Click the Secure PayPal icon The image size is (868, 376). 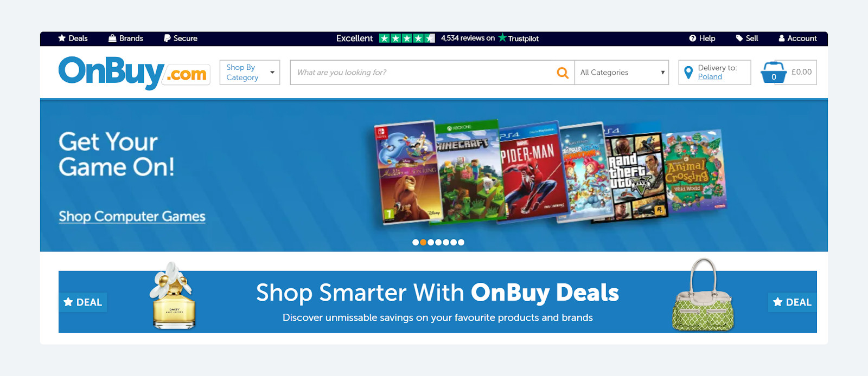tap(167, 38)
